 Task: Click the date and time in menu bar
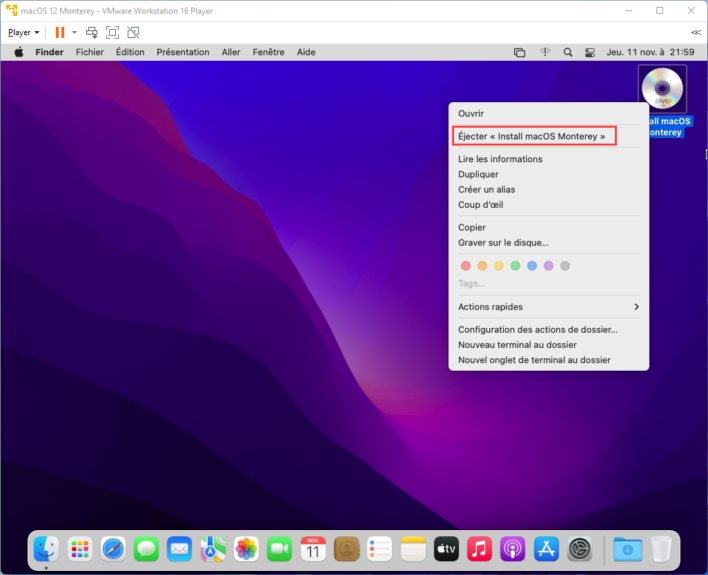[650, 52]
